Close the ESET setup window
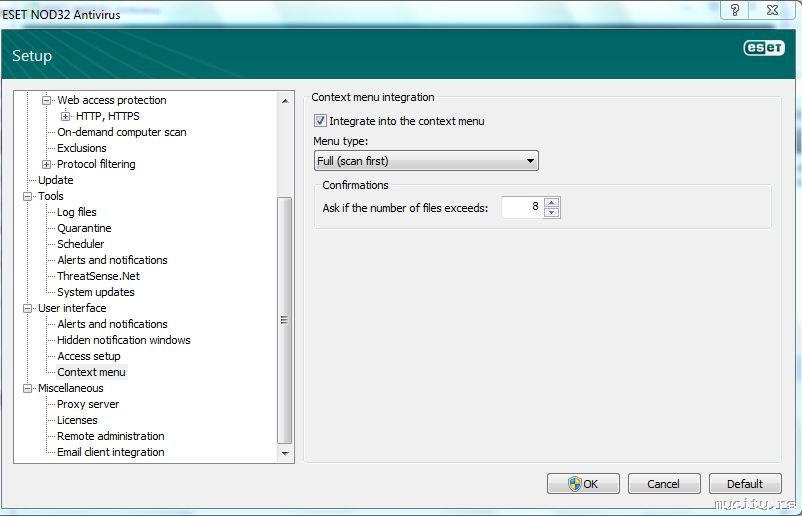This screenshot has width=802, height=516. click(x=772, y=10)
